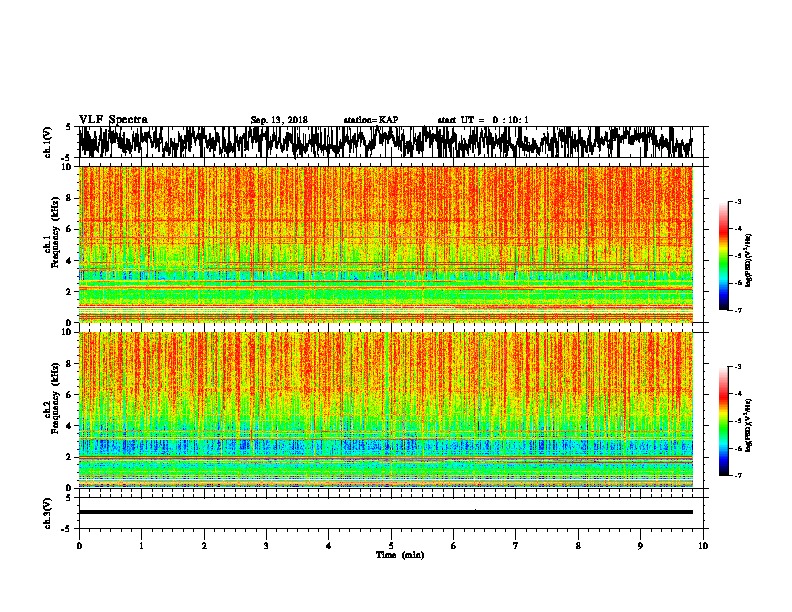Click the time axis tick label "10"

(703, 546)
